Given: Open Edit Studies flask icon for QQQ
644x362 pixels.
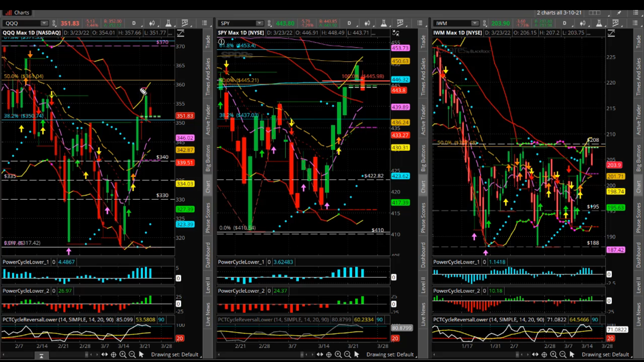Looking at the screenshot, I should click(168, 23).
